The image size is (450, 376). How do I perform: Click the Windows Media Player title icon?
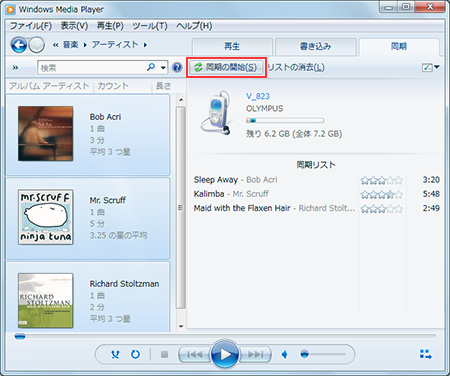[x=11, y=10]
